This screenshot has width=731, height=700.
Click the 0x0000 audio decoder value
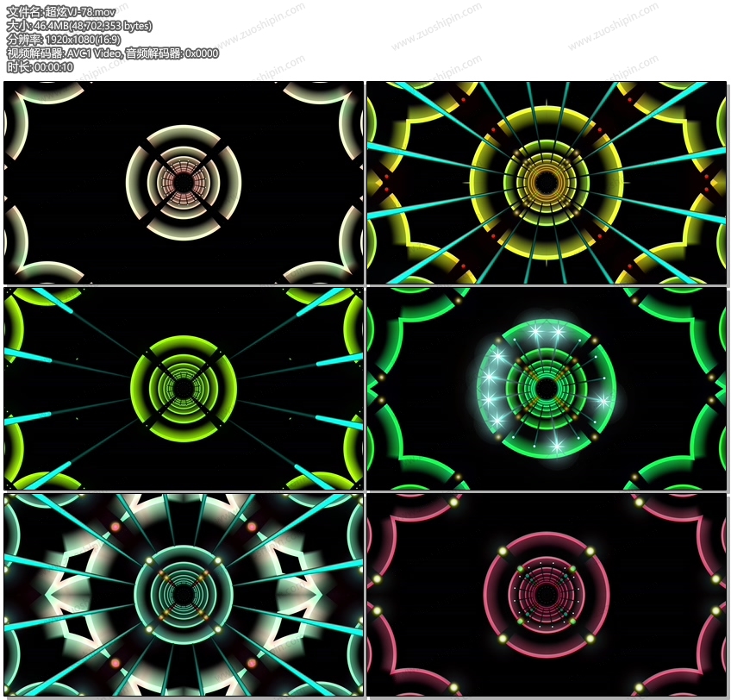coord(201,53)
